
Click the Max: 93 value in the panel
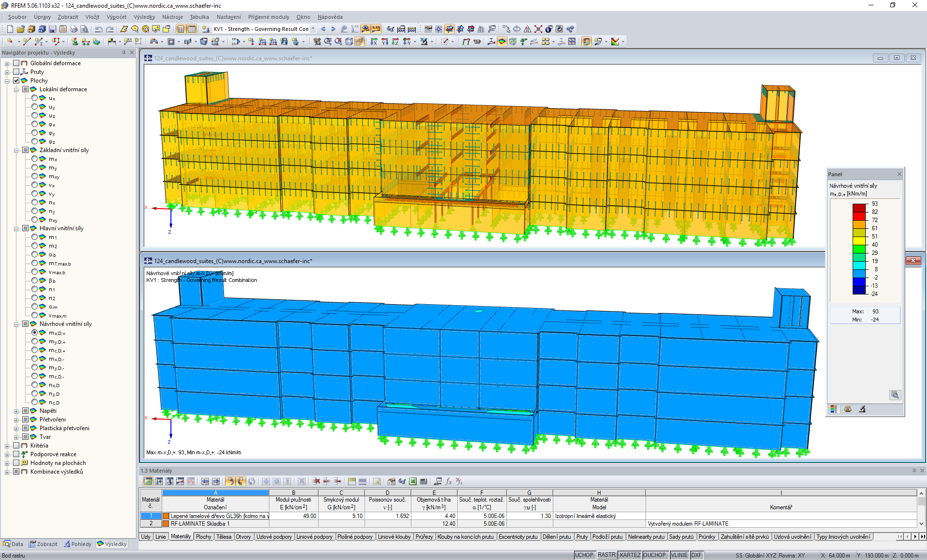(x=875, y=311)
